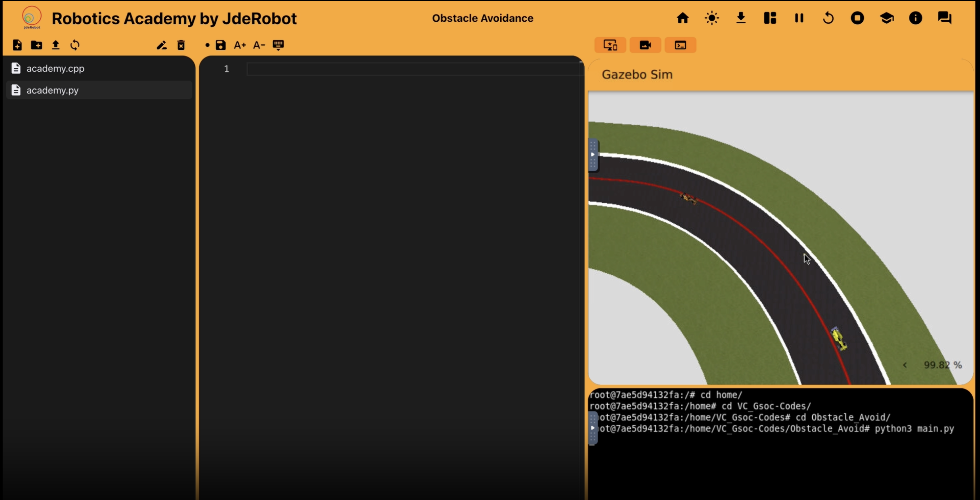Open the layout panels icon
980x500 pixels.
(x=770, y=18)
